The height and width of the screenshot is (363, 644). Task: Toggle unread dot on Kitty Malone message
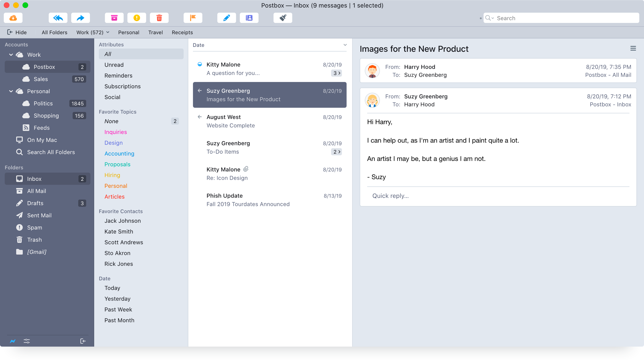click(200, 64)
